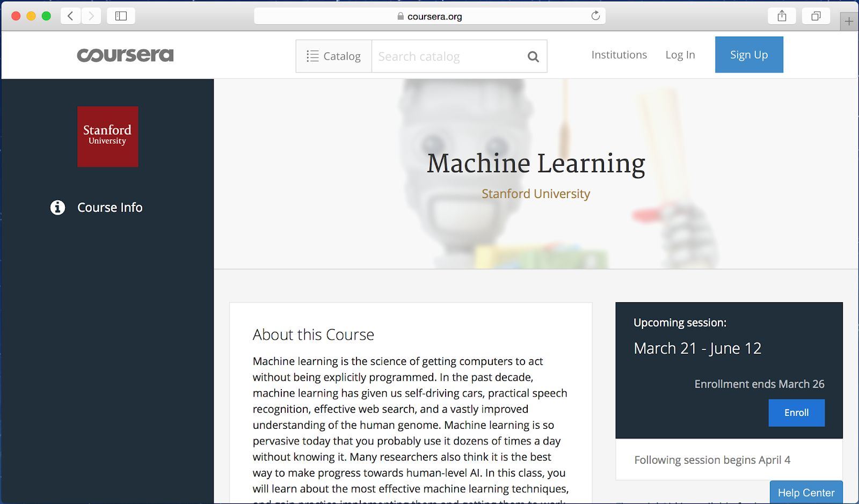Enroll in the upcoming session
This screenshot has height=504, width=859.
[x=797, y=413]
